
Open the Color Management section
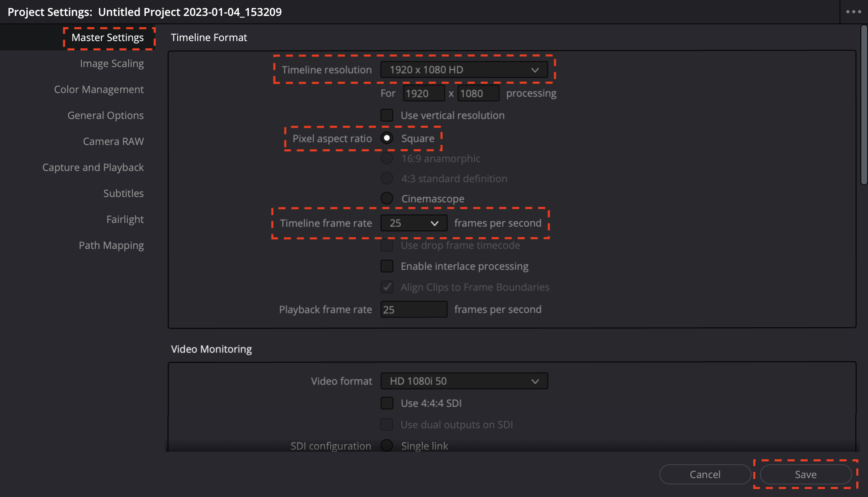[99, 90]
